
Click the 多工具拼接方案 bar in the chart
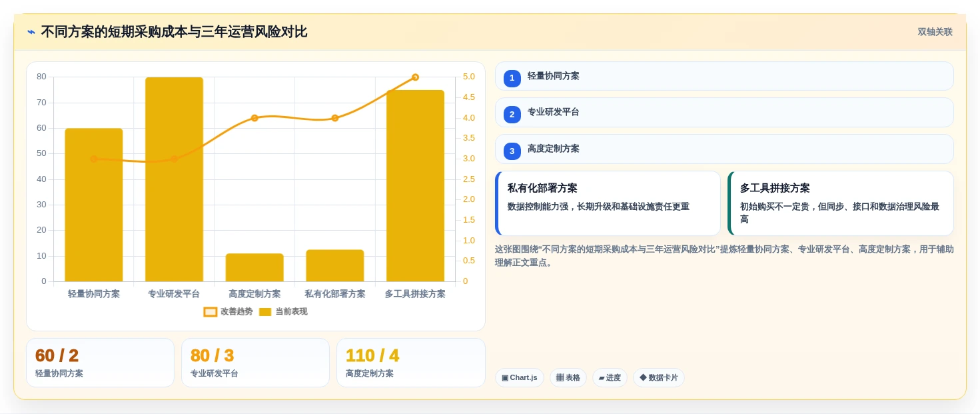(x=415, y=186)
